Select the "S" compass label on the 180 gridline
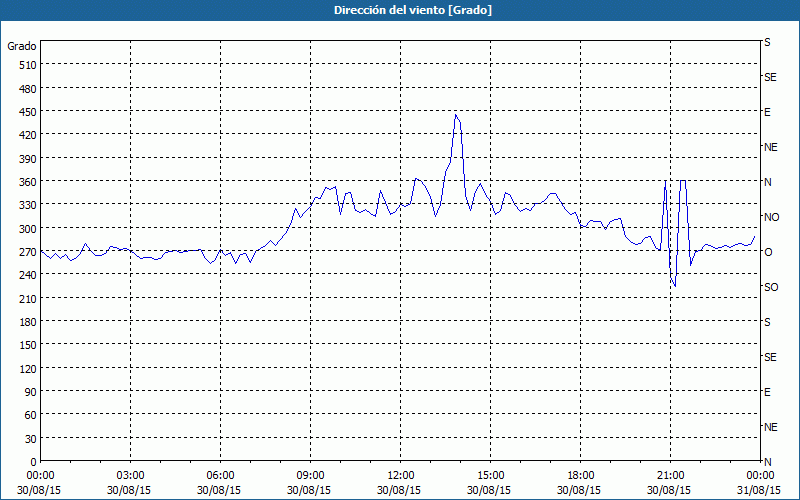Image resolution: width=800 pixels, height=500 pixels. click(767, 322)
